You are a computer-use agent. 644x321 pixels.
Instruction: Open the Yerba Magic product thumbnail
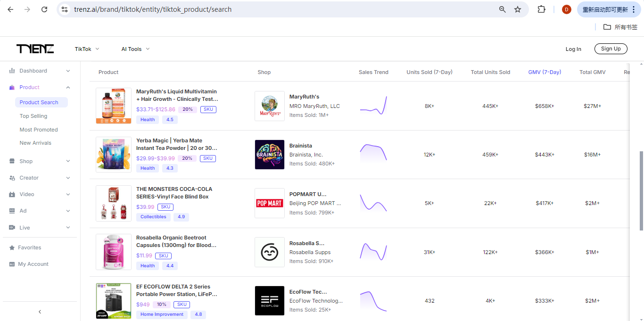114,155
